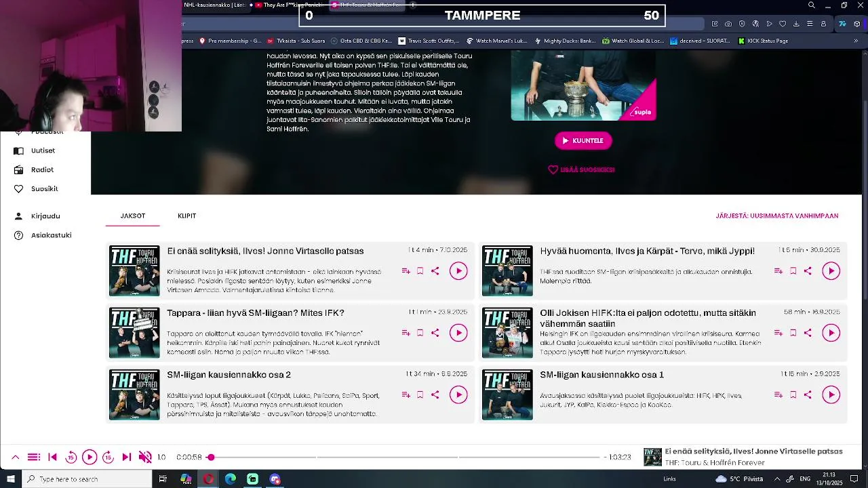868x488 pixels.
Task: Switch to the KLIPIT tab
Action: click(186, 216)
